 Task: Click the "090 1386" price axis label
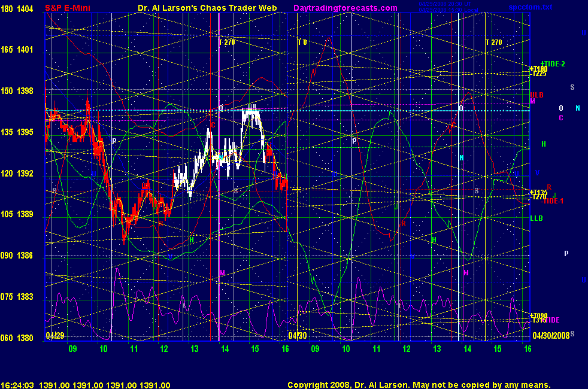pos(17,256)
